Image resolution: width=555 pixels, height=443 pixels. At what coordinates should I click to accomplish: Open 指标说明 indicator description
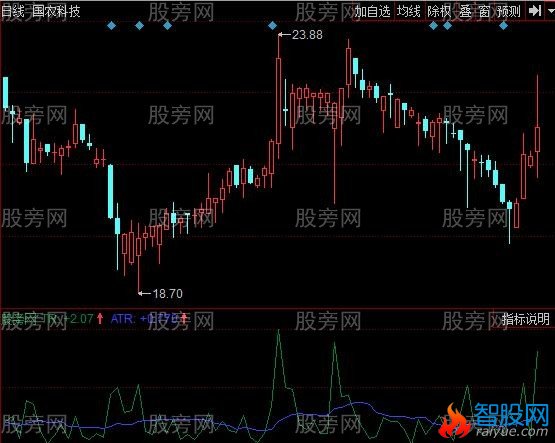coord(526,319)
